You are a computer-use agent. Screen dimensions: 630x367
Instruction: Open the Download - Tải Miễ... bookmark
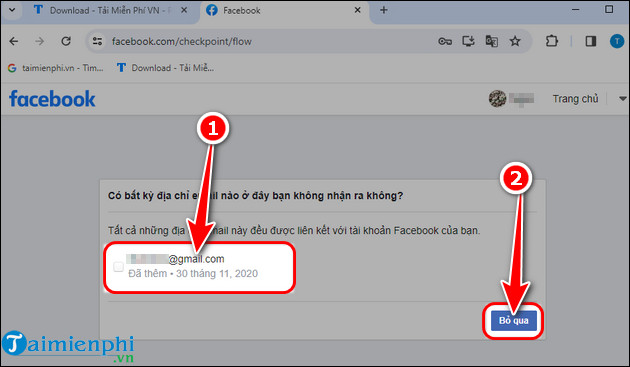pos(165,68)
